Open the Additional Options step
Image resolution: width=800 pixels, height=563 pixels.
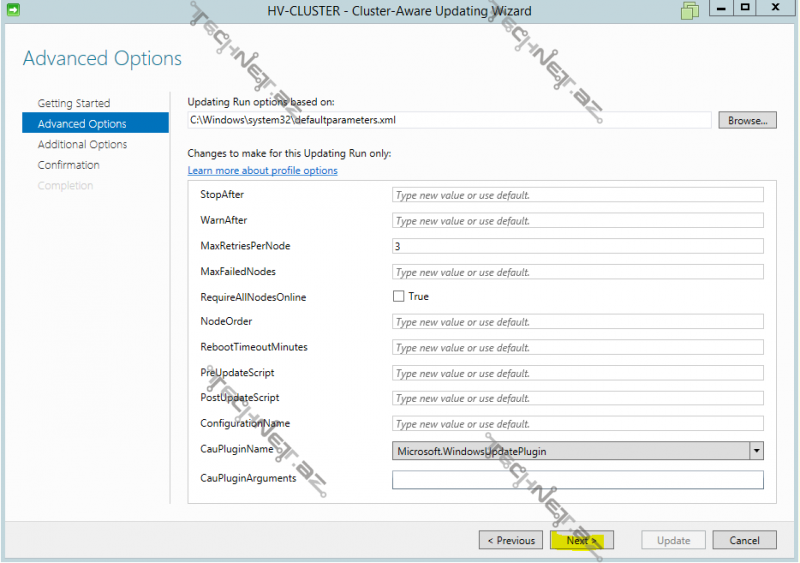[x=82, y=144]
